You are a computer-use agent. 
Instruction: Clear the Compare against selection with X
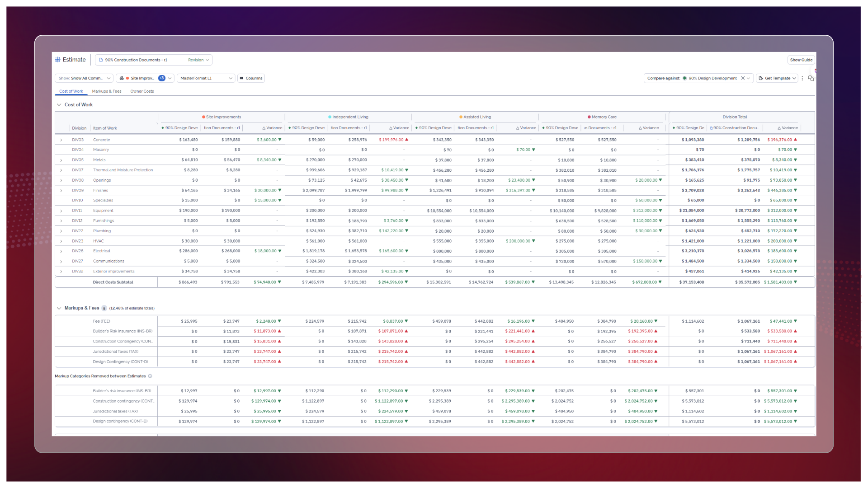742,78
